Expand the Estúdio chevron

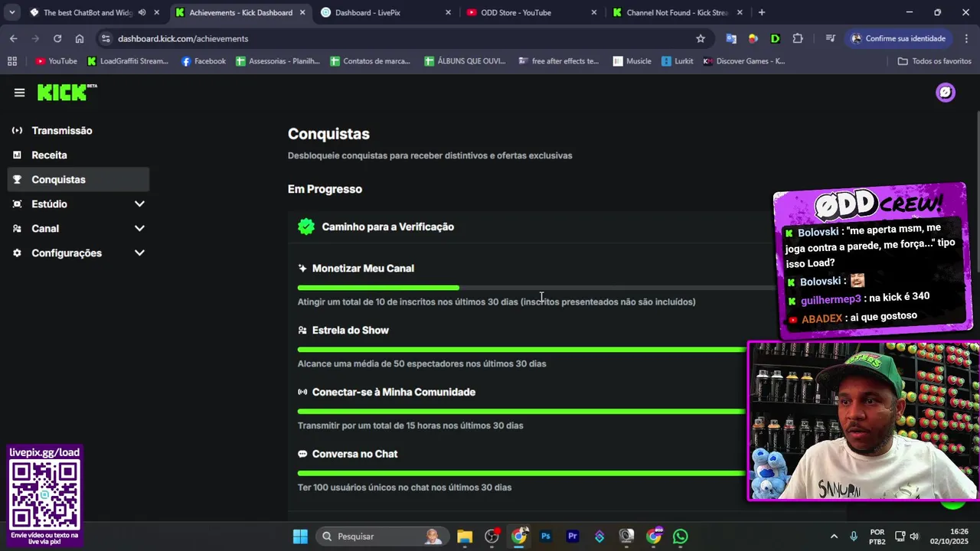point(139,204)
